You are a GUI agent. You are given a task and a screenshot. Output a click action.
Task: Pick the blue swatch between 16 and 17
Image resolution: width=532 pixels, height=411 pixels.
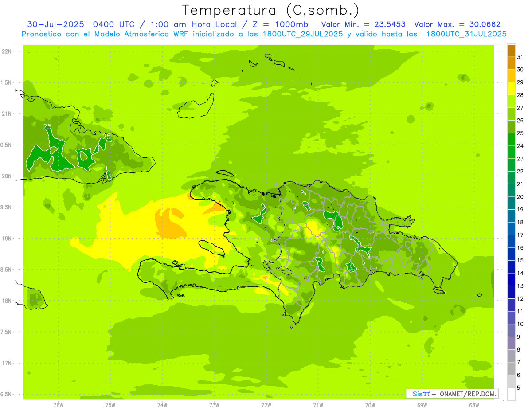pyautogui.click(x=511, y=241)
